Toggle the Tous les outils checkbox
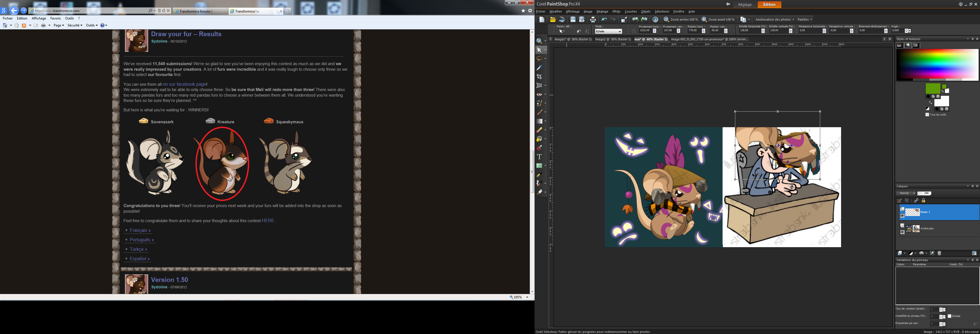Image resolution: width=980 pixels, height=334 pixels. (x=927, y=114)
